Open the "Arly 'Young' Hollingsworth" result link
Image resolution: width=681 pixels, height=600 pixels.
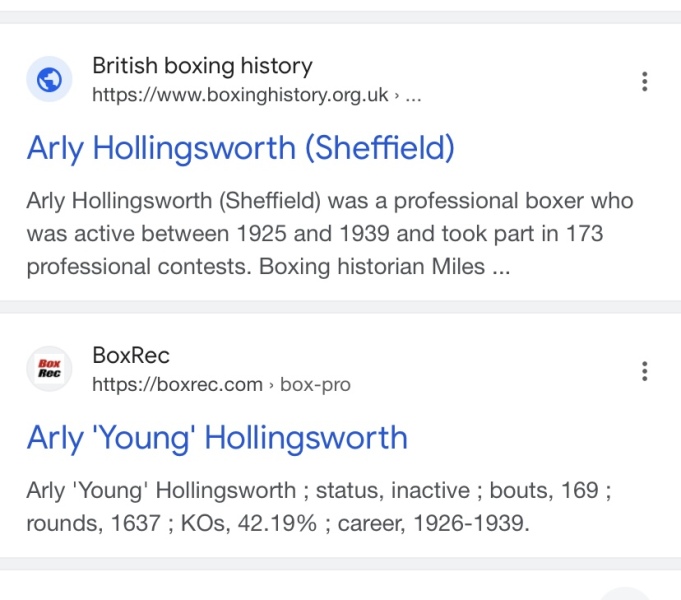pos(217,438)
